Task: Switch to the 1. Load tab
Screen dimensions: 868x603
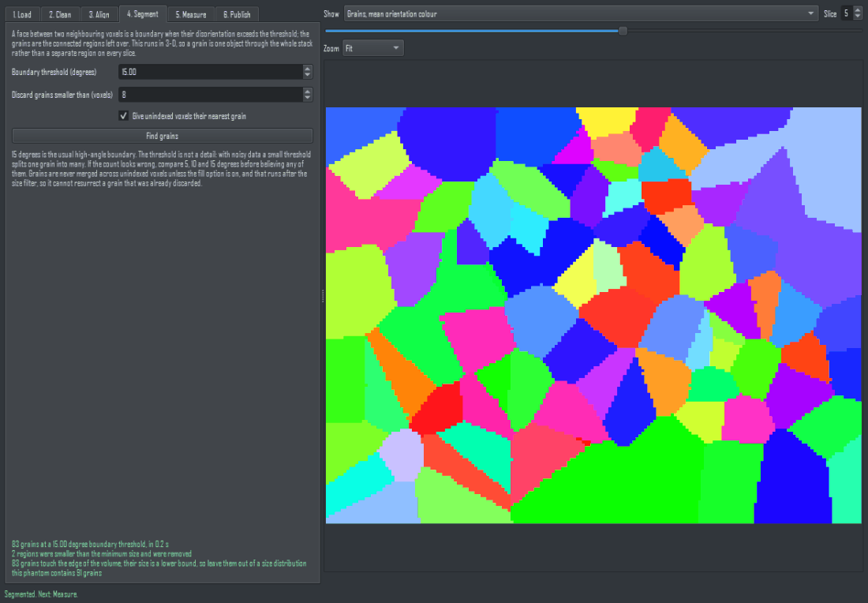Action: (x=22, y=14)
